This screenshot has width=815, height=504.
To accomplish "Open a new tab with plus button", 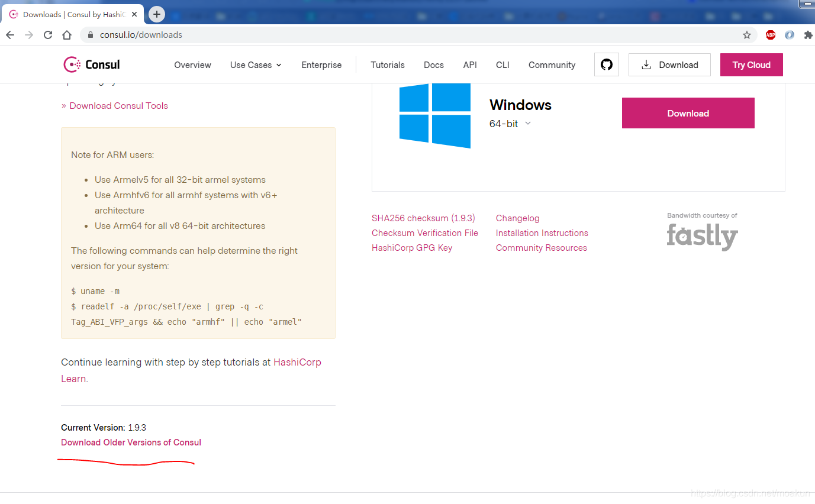I will (157, 14).
